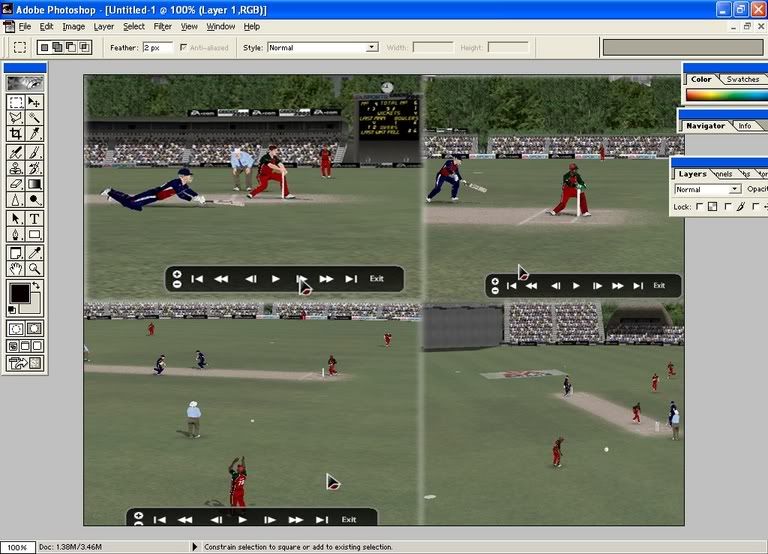Screen dimensions: 768x554
Task: Select the Magic Wand tool
Action: pyautogui.click(x=34, y=118)
